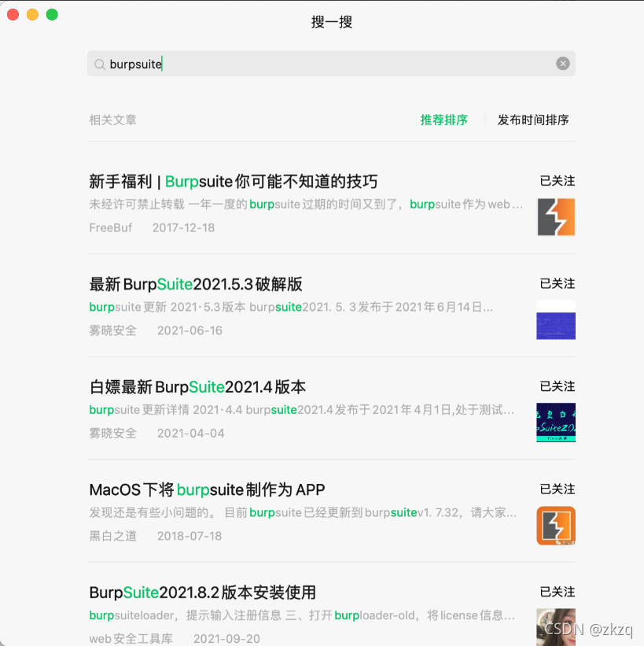Click the 黑白之道 source name

click(x=112, y=536)
